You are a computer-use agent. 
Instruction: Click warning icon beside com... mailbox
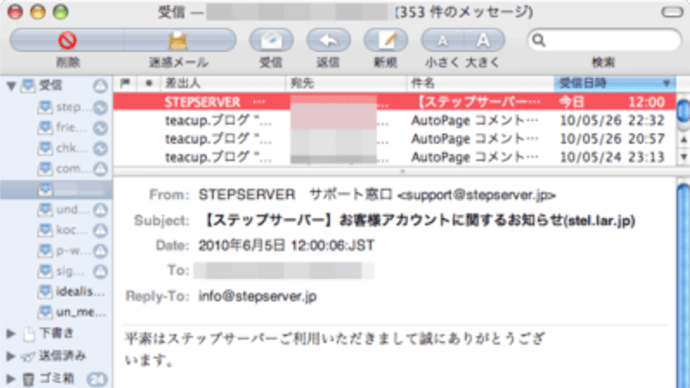click(100, 168)
